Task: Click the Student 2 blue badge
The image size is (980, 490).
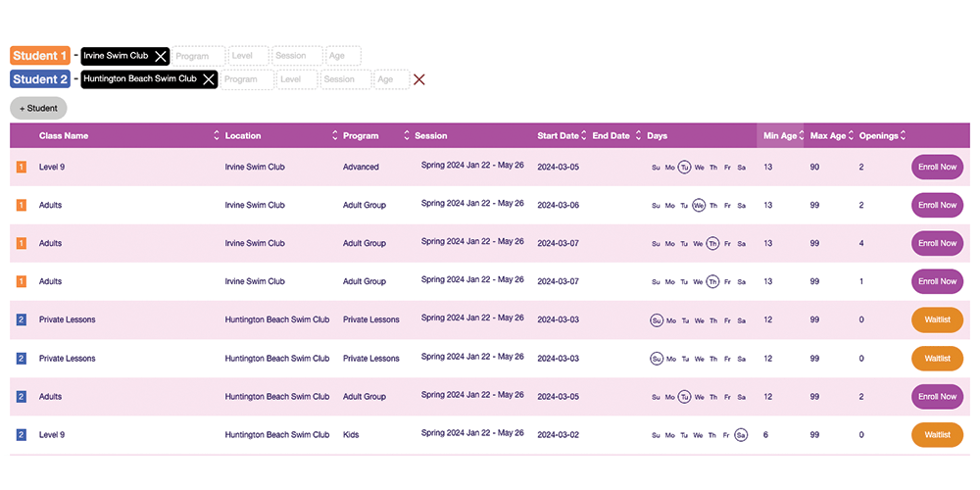Action: [40, 79]
